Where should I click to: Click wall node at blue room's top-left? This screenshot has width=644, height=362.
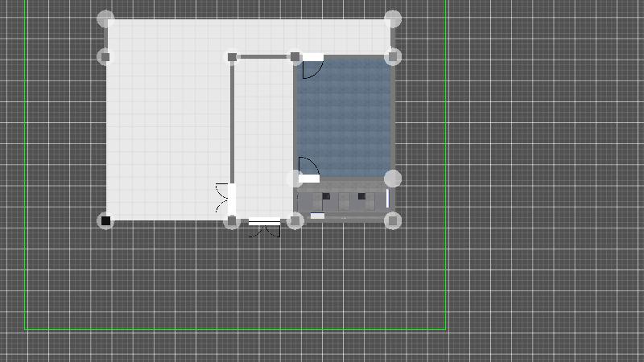coord(295,57)
